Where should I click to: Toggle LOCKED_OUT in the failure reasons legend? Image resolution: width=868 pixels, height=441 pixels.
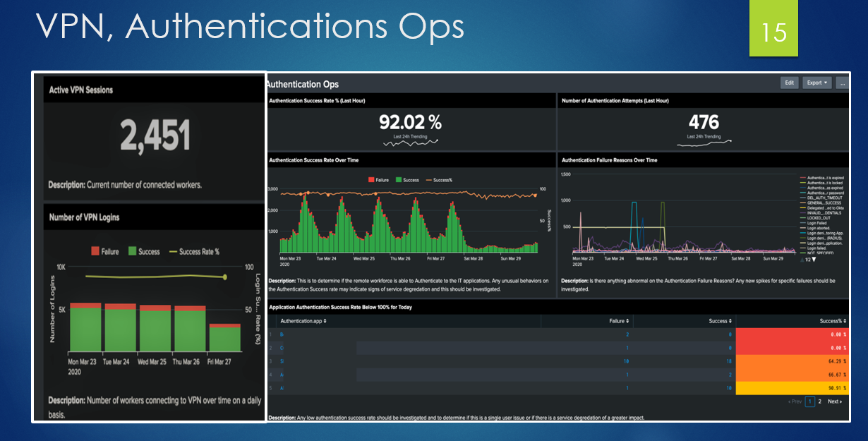click(x=817, y=218)
